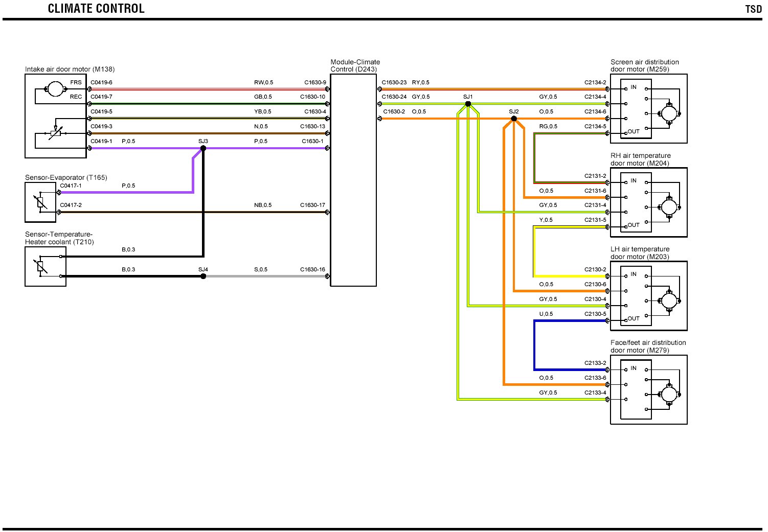Screen dimensions: 768x532
Task: Select the SJ3 splice junction dot
Action: coord(203,148)
